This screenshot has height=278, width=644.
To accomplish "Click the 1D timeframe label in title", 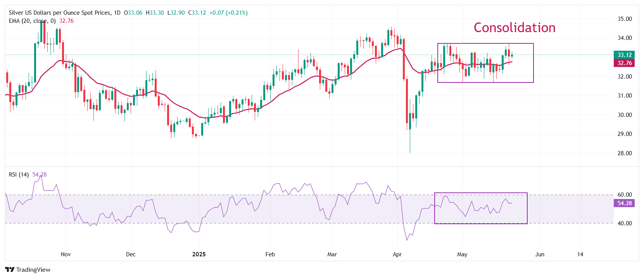I will (x=117, y=13).
